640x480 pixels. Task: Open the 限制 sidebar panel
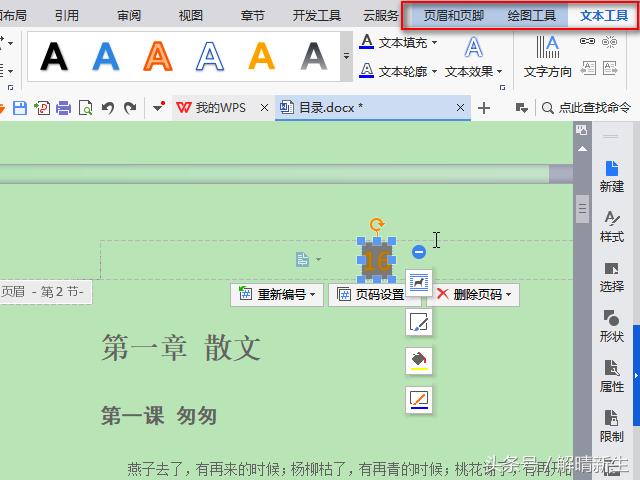coord(611,426)
